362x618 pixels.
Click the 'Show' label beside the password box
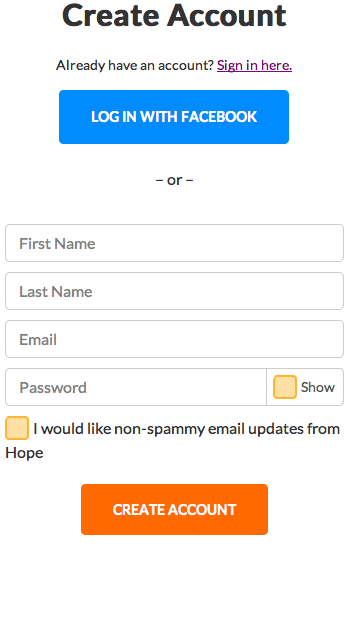tap(318, 387)
